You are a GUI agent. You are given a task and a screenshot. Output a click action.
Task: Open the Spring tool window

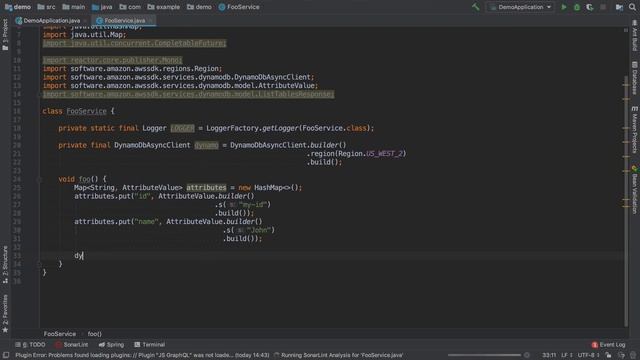coord(111,345)
